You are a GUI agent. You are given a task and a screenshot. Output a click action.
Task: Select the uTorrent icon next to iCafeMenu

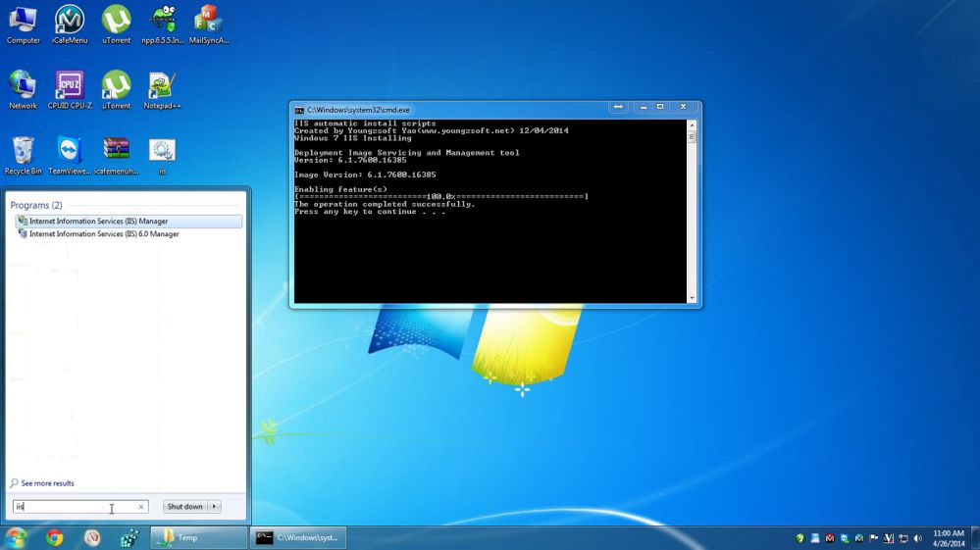coord(117,25)
